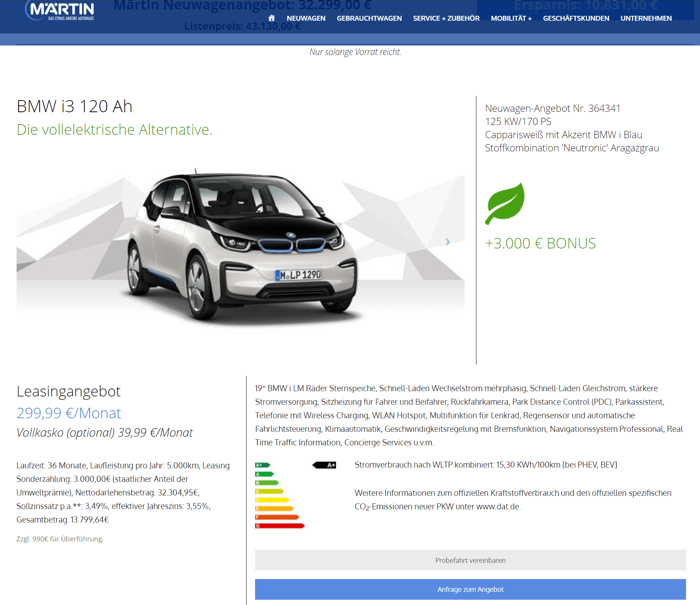Image resolution: width=700 pixels, height=605 pixels.
Task: Open the GEBRAUCHTWAGEN menu
Action: tap(369, 18)
